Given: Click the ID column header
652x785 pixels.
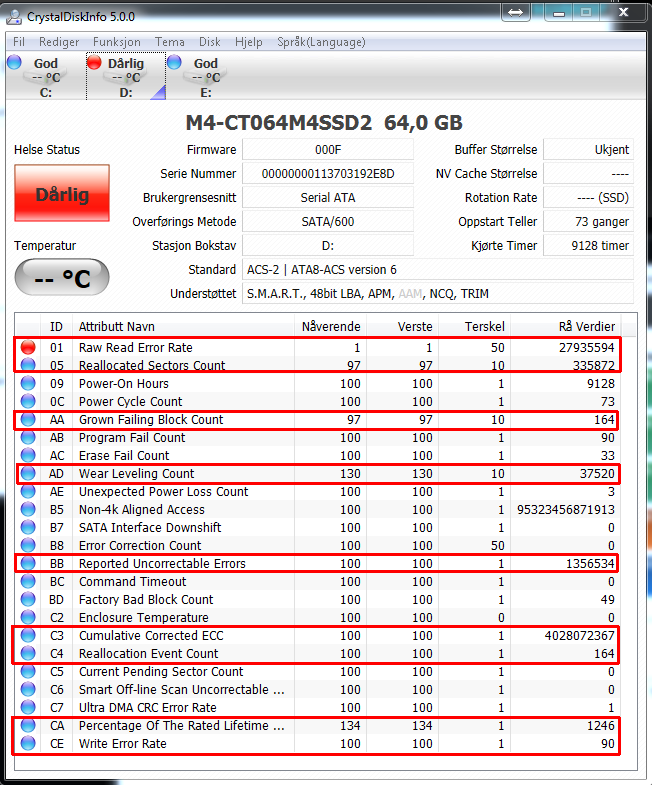Looking at the screenshot, I should click(57, 326).
